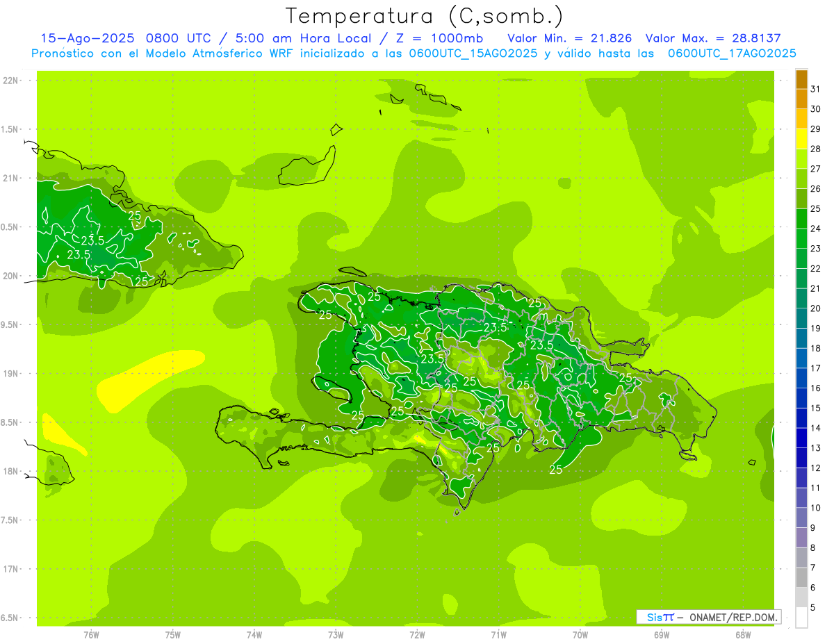
Task: Click the orange colorbar swatch between 30 and 31
Action: click(801, 99)
